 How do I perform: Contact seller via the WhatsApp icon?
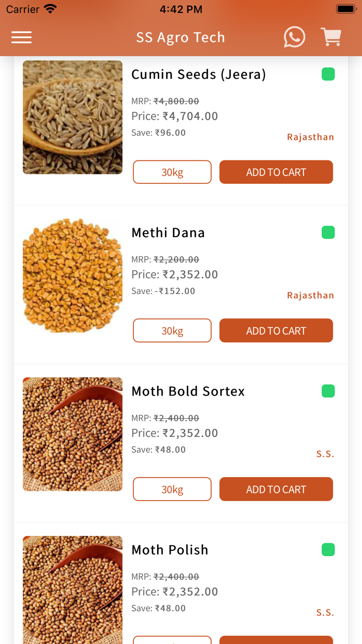pos(294,37)
